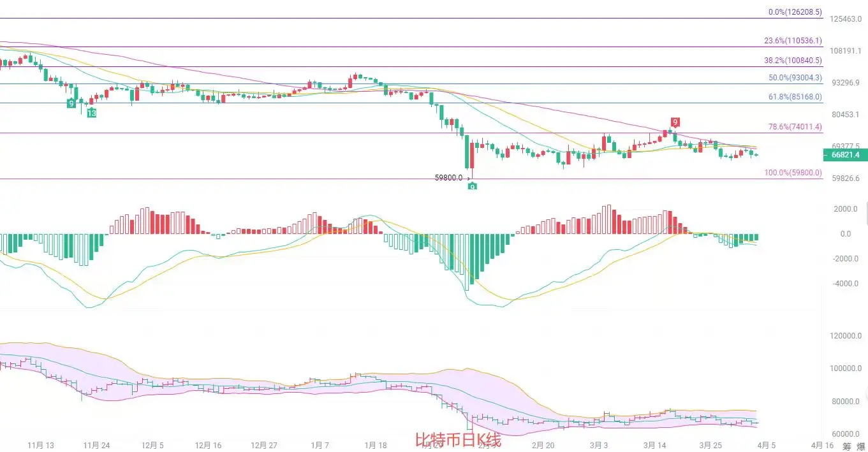Select the green 13 signal marker
The width and height of the screenshot is (868, 452).
[x=92, y=113]
